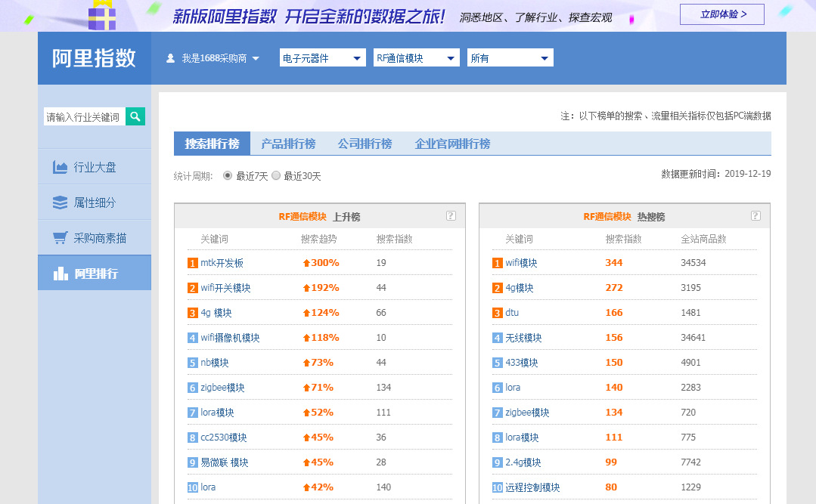Switch to the 产品排行榜 tab
Image resolution: width=816 pixels, height=504 pixels.
[x=288, y=144]
